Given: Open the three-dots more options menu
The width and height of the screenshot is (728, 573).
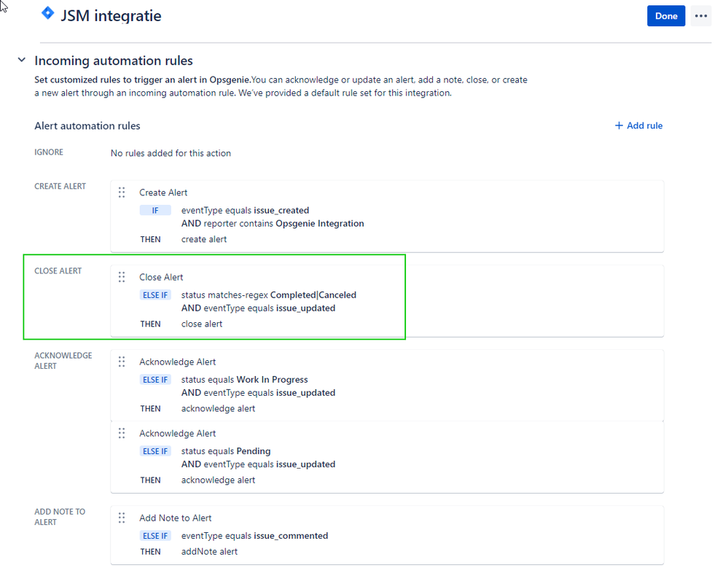Looking at the screenshot, I should pos(700,16).
